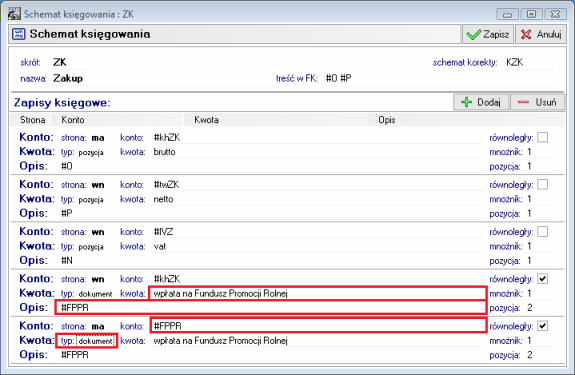575x375 pixels.
Task: Click kwota field vat
Action: coord(318,246)
